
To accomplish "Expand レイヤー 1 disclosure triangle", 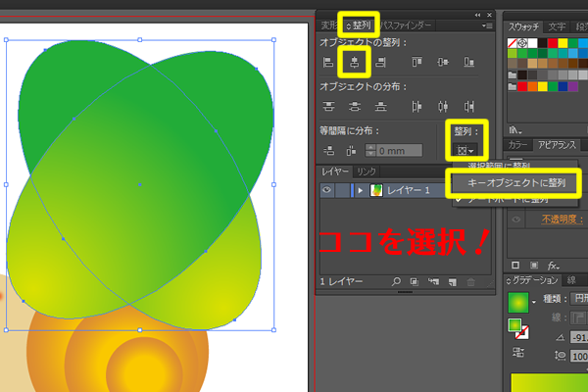I will (x=359, y=190).
